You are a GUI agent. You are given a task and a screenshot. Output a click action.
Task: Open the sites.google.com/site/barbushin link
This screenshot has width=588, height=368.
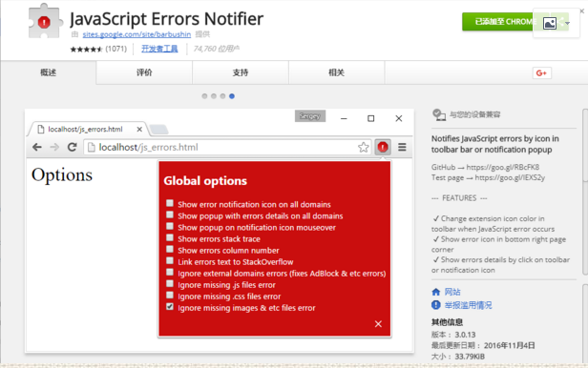click(136, 34)
